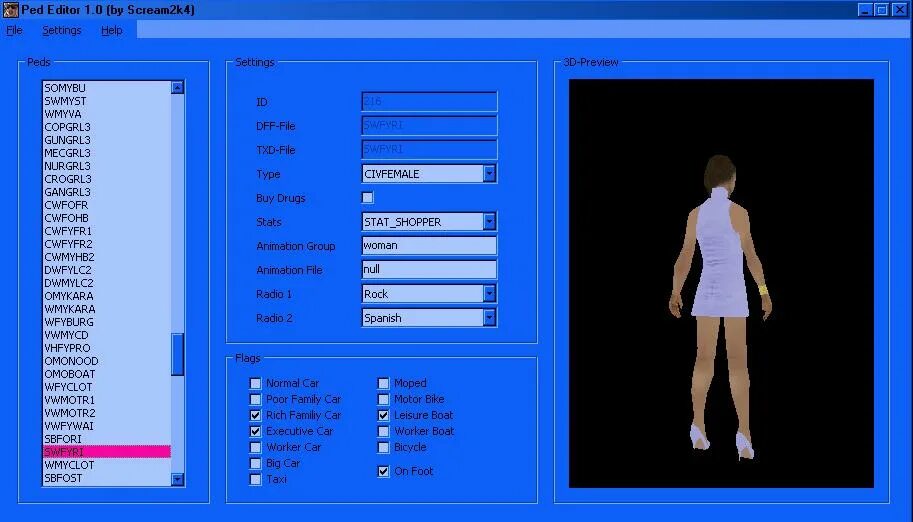913x522 pixels.
Task: Toggle the Buy Drugs checkbox
Action: (367, 198)
